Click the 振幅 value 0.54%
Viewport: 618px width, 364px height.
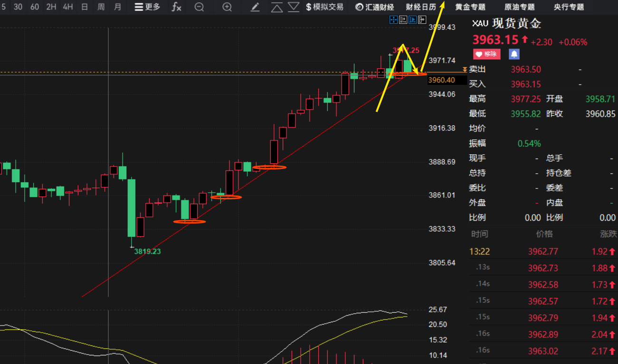529,143
